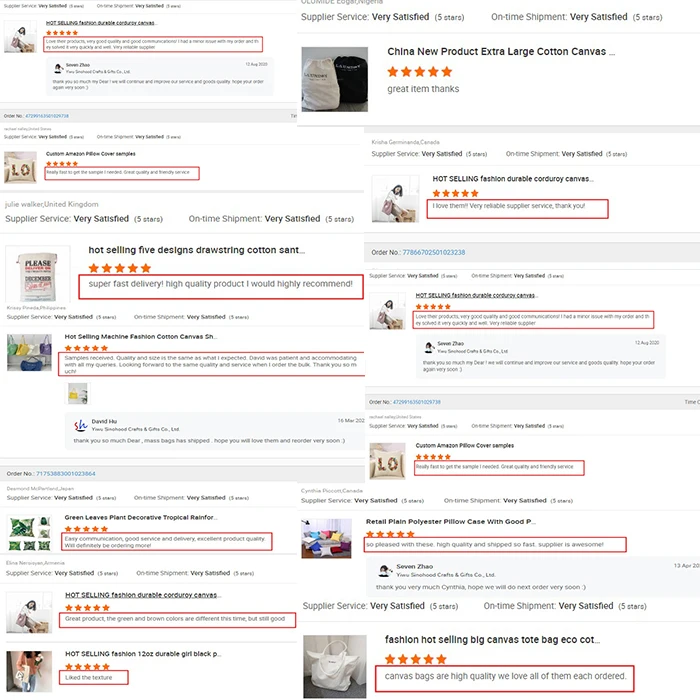Open the LO pillow cover thumbnail at left

(x=20, y=168)
